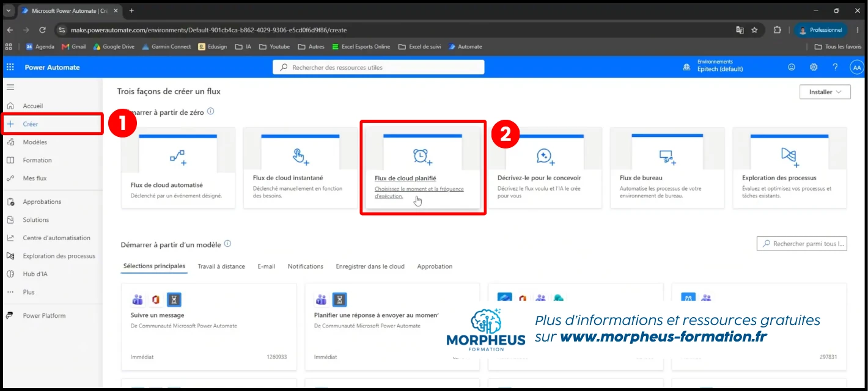This screenshot has height=391, width=868.
Task: Focus the Rechercher des ressources utiles field
Action: 378,67
